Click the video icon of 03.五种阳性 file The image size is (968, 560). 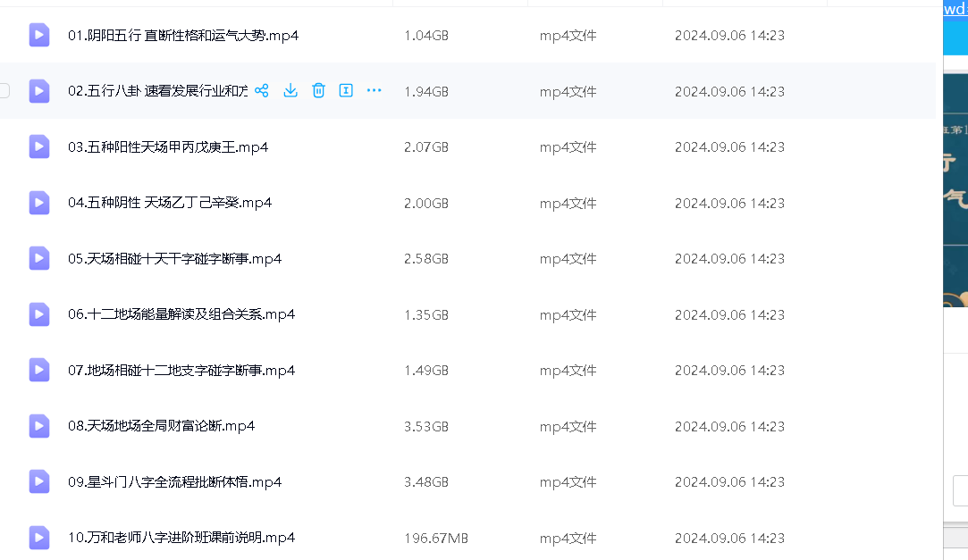point(38,147)
